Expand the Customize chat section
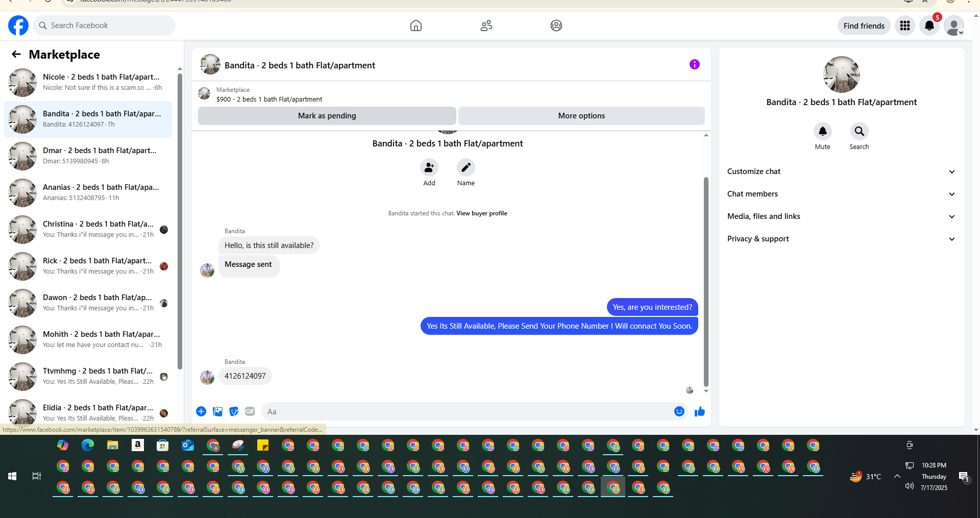Viewport: 980px width, 518px height. click(x=841, y=171)
